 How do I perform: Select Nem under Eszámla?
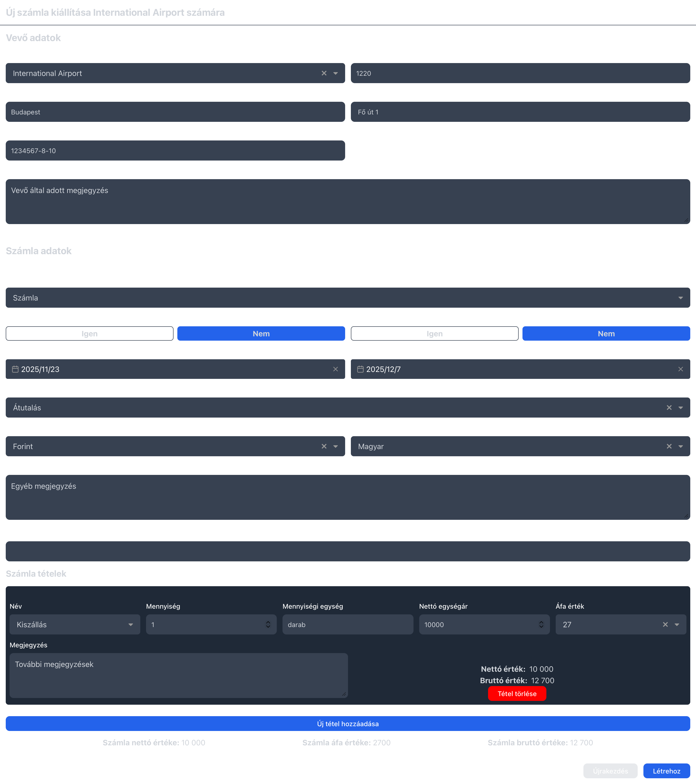pyautogui.click(x=261, y=334)
